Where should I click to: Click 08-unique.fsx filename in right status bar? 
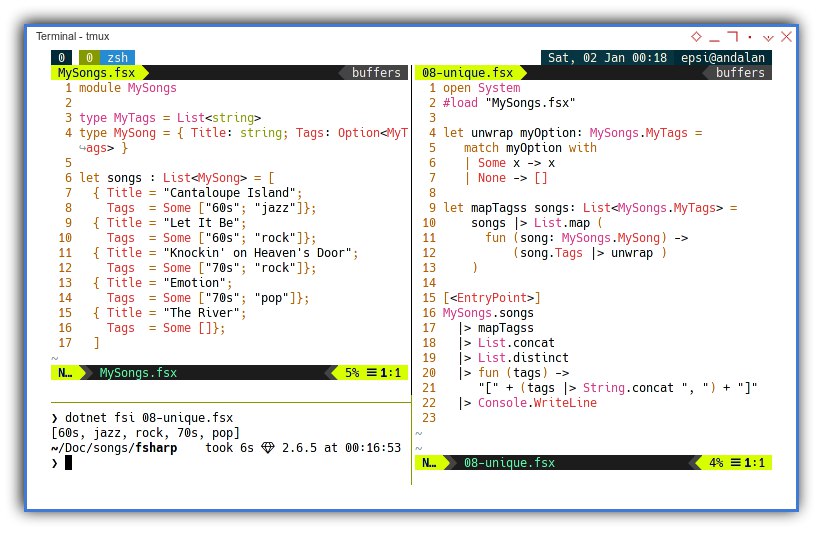point(509,463)
